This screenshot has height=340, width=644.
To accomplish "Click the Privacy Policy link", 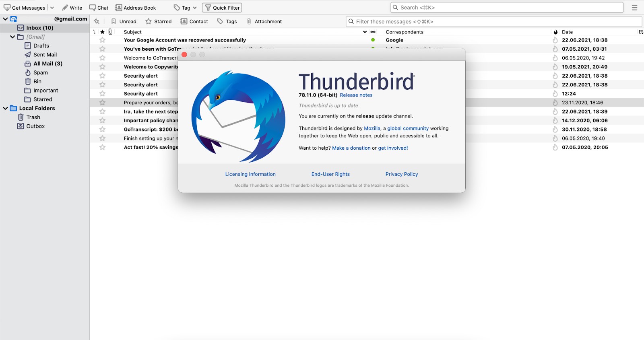I will [401, 174].
